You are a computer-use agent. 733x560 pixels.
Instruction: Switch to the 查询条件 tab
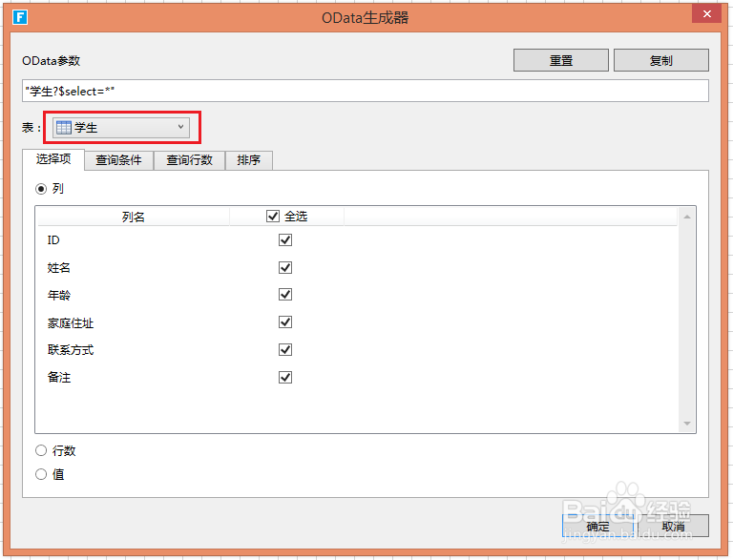(x=118, y=160)
